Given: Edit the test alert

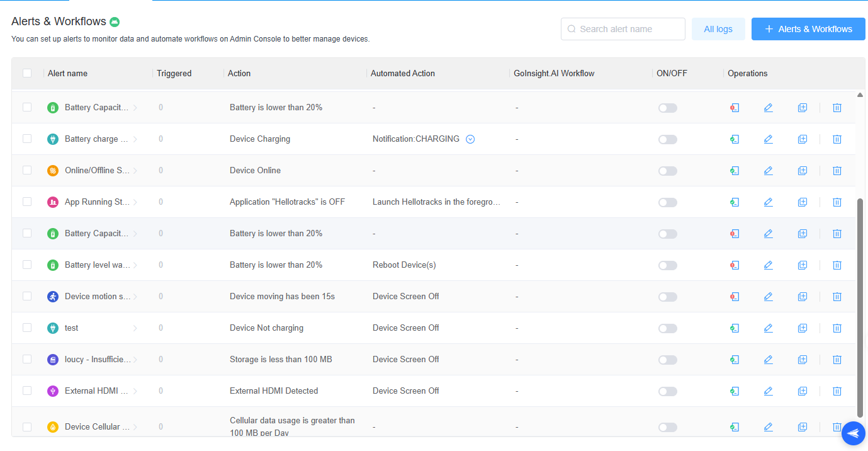Looking at the screenshot, I should click(768, 328).
